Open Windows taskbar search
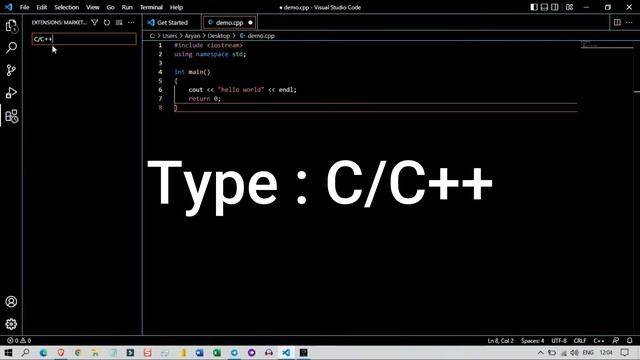The height and width of the screenshot is (360, 640). (25, 353)
